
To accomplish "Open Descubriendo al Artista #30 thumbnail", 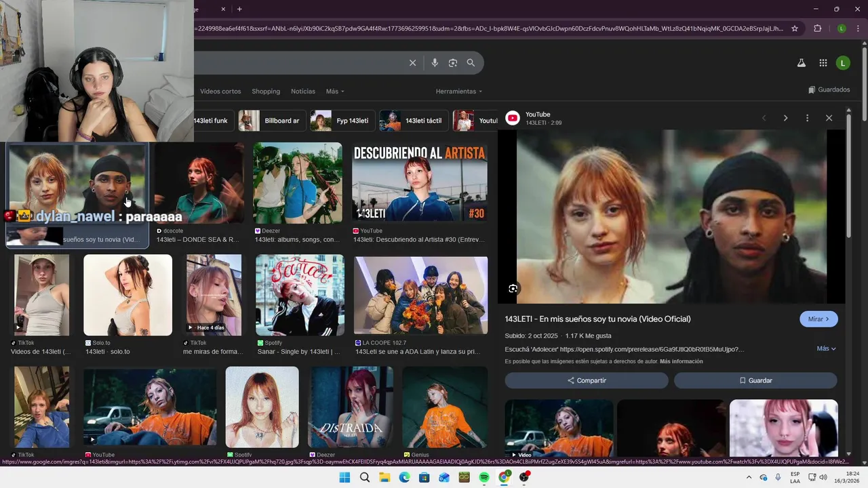I will click(x=420, y=182).
